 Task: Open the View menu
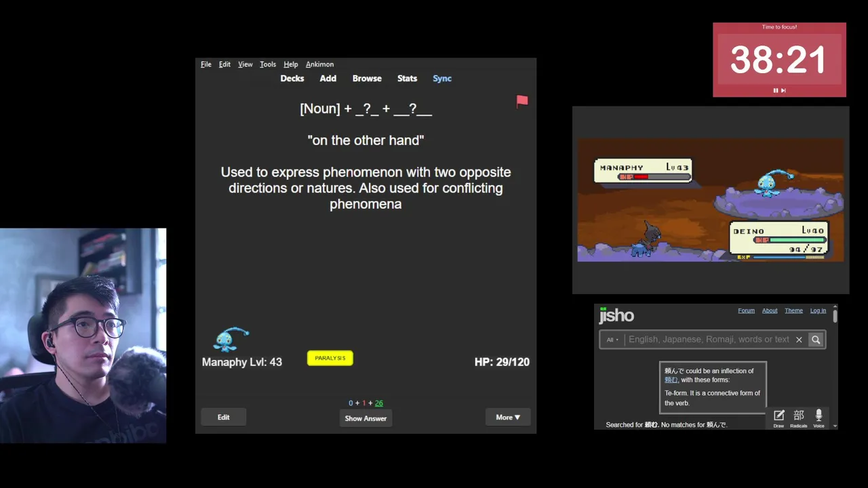point(245,64)
